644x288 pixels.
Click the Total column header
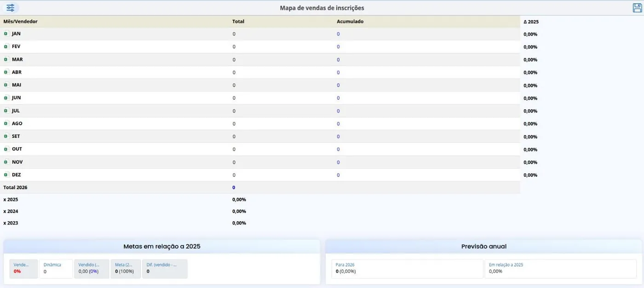(x=238, y=22)
